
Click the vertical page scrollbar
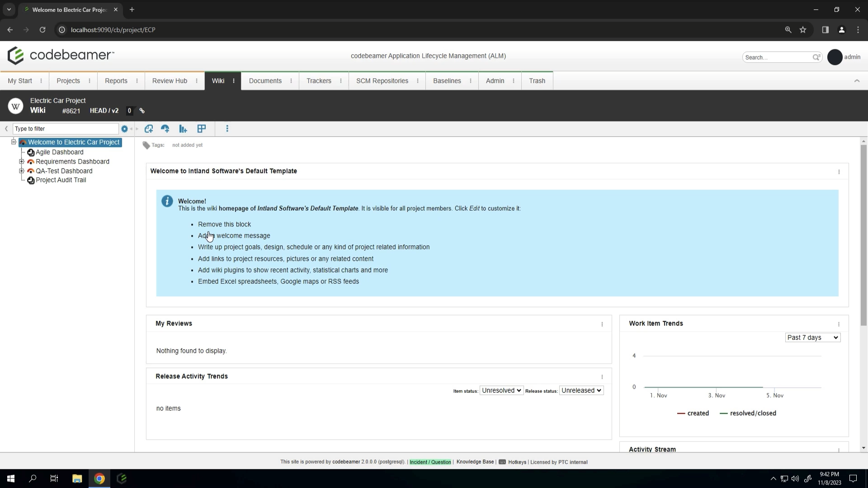point(863,235)
